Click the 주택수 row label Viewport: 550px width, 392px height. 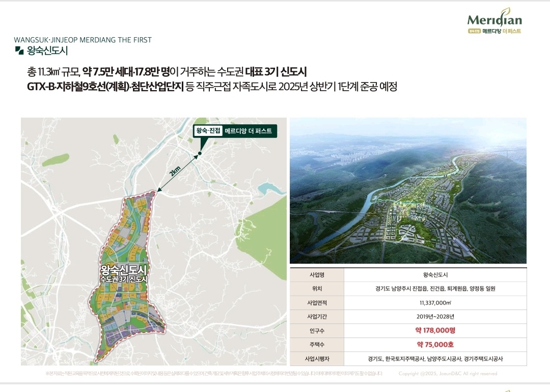point(317,345)
